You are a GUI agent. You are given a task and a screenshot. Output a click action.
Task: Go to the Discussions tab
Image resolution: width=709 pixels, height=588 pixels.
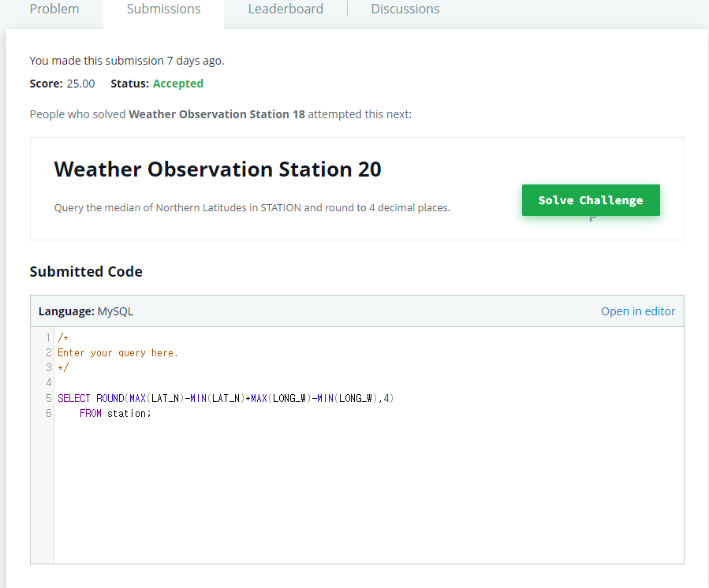[405, 9]
